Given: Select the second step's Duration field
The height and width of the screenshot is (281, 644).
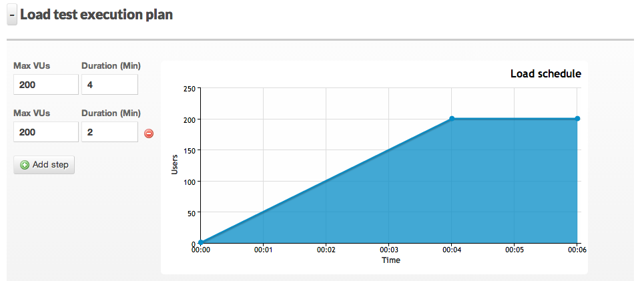Looking at the screenshot, I should [109, 132].
